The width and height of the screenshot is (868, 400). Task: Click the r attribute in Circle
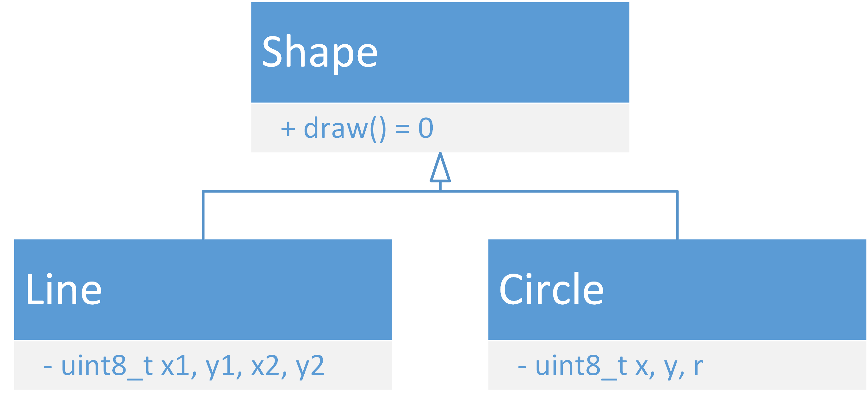click(x=698, y=367)
